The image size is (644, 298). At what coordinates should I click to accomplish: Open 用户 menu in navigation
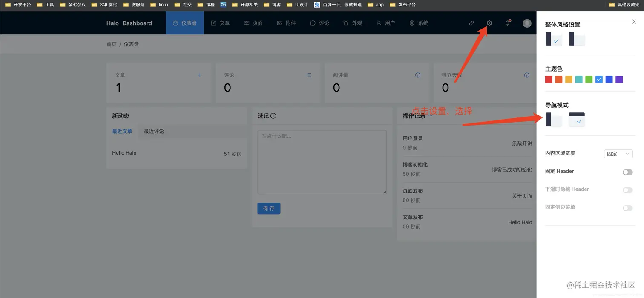[385, 23]
